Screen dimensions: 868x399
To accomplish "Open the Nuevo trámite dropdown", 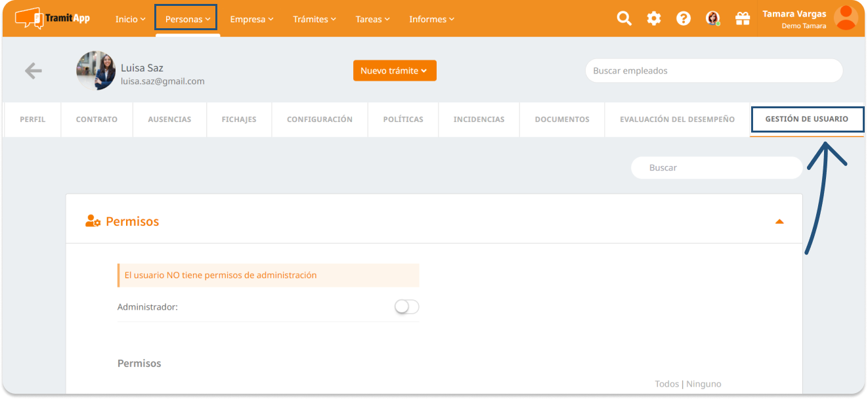I will pyautogui.click(x=395, y=71).
